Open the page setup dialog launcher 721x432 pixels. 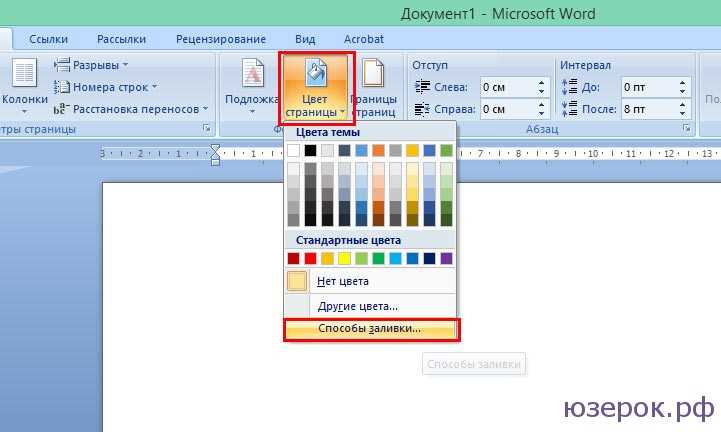[206, 129]
